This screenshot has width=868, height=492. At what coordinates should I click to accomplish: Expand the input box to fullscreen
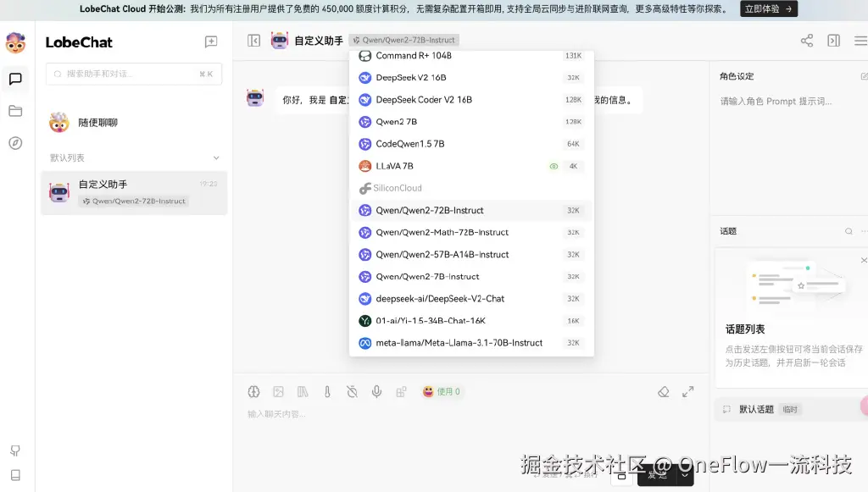click(687, 392)
